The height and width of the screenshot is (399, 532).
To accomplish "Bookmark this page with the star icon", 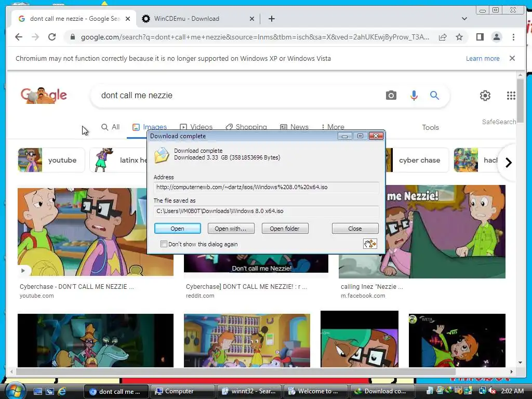I will click(x=459, y=37).
